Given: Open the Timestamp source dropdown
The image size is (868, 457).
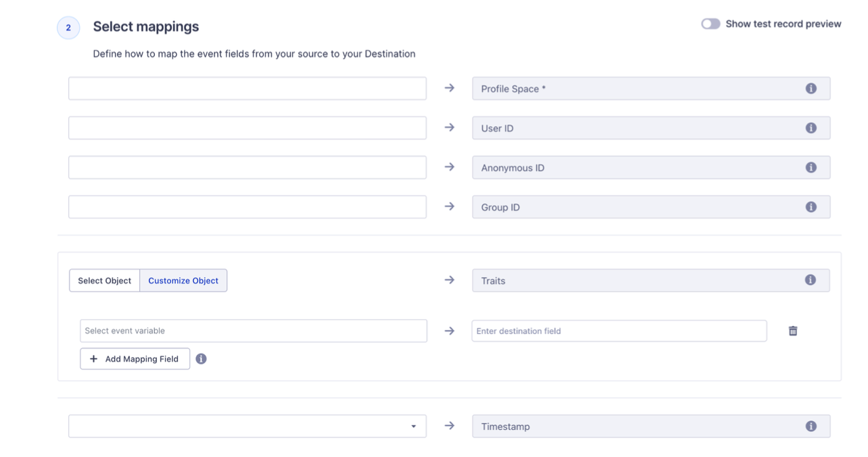Looking at the screenshot, I should click(414, 426).
